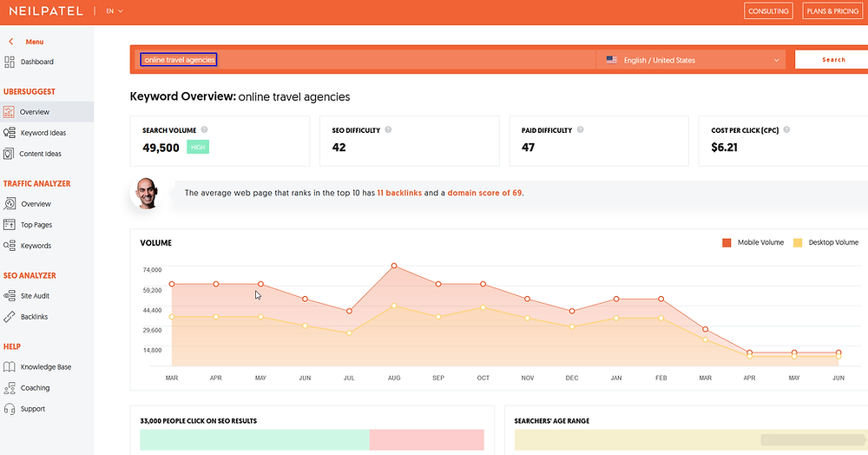
Task: Click the HIGH search volume badge
Action: tap(198, 148)
